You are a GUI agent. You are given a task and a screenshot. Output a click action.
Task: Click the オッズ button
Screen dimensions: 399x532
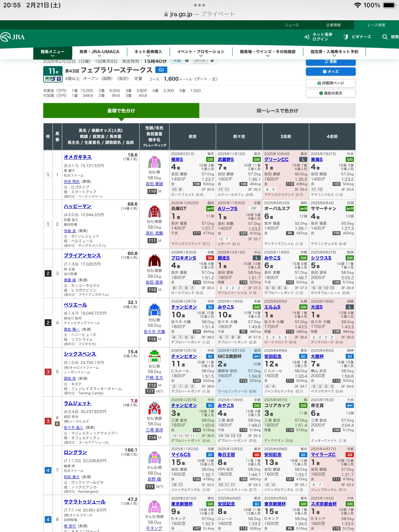(331, 72)
